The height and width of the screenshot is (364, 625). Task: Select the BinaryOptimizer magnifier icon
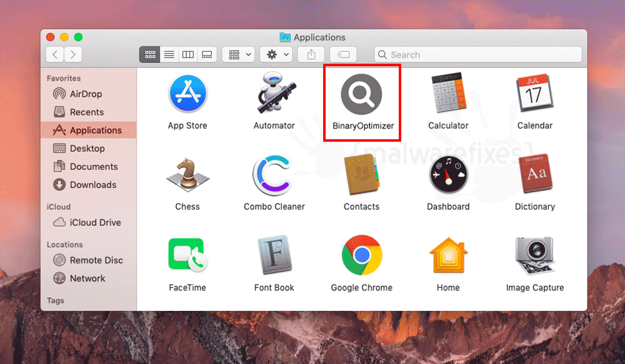(x=361, y=94)
